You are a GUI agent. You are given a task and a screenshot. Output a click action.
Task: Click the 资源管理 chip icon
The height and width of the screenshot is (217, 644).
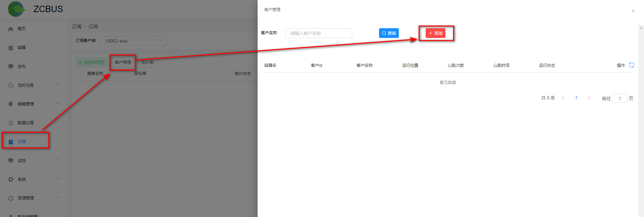click(x=11, y=198)
